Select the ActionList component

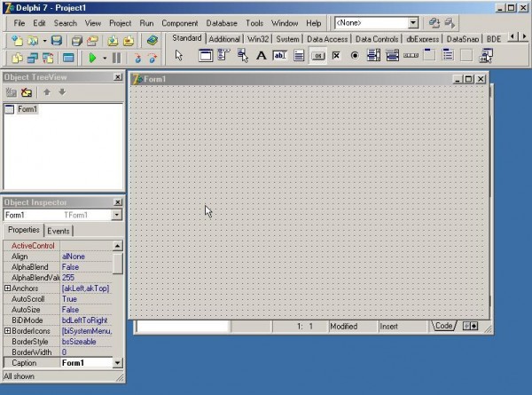click(x=486, y=55)
